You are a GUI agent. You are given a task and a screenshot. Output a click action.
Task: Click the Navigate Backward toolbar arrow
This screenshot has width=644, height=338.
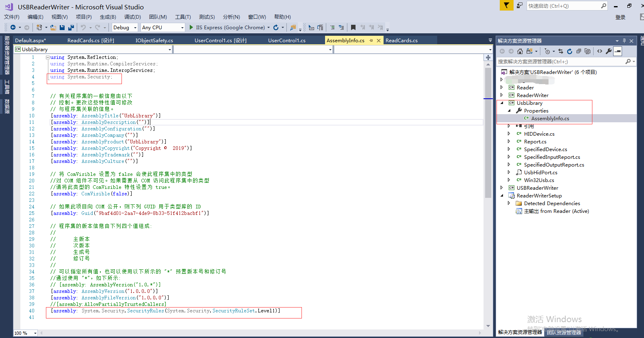click(13, 27)
